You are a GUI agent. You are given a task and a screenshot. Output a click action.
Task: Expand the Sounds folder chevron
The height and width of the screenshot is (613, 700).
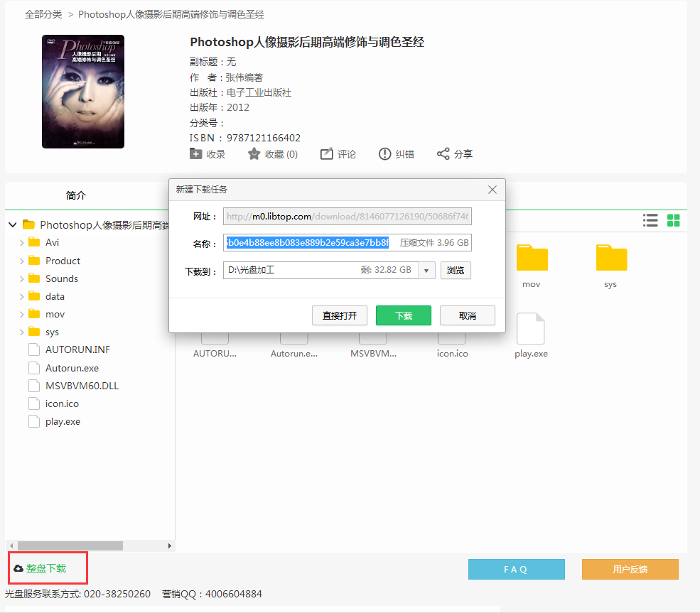pyautogui.click(x=21, y=279)
